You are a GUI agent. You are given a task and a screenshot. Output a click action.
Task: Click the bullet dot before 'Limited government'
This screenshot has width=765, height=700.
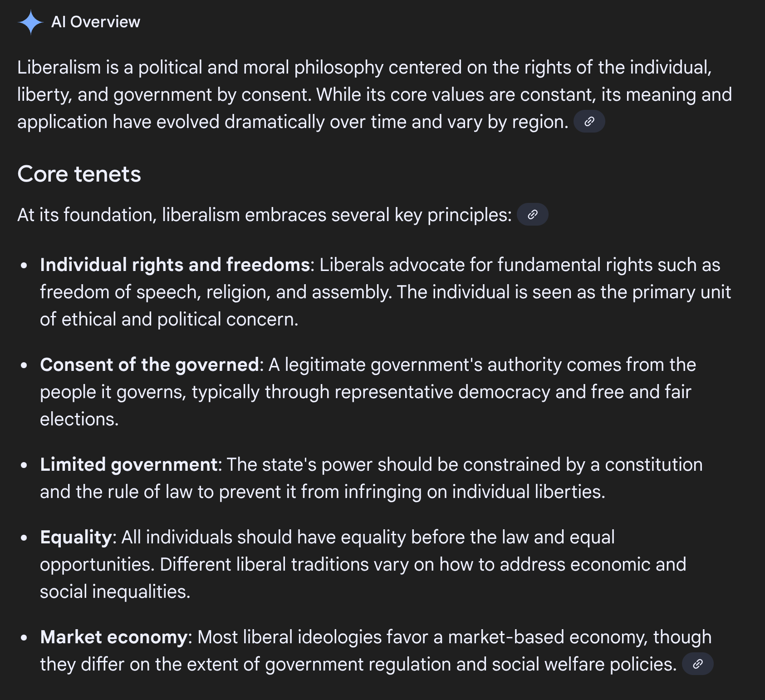pyautogui.click(x=24, y=465)
